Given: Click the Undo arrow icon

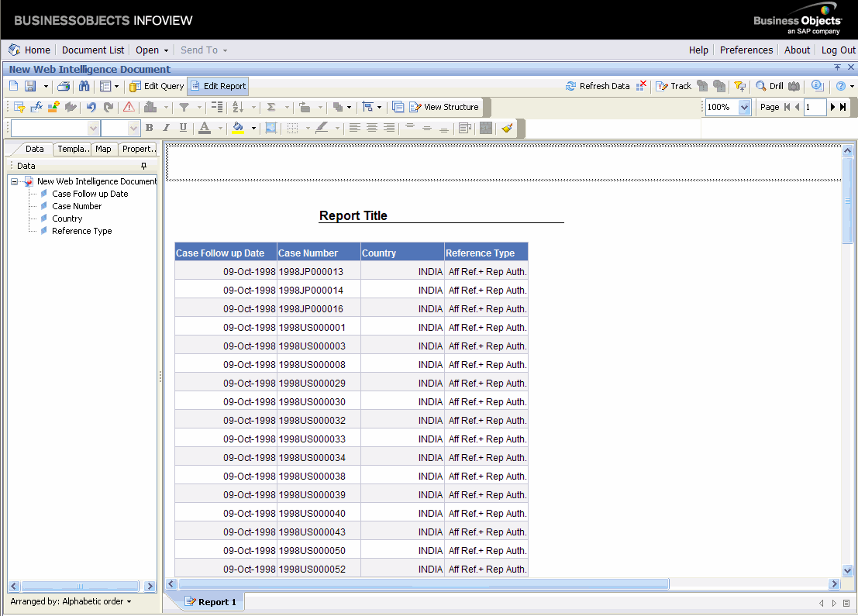Looking at the screenshot, I should (91, 107).
